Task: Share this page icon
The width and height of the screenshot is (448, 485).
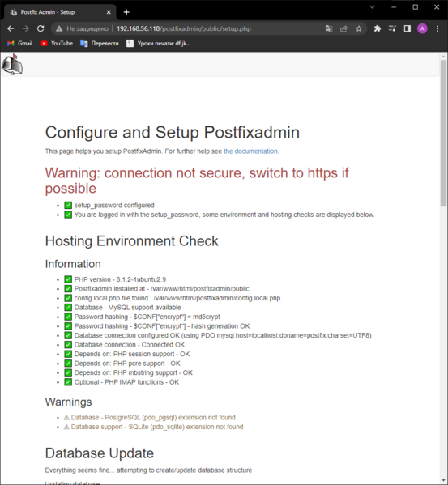Action: click(343, 29)
